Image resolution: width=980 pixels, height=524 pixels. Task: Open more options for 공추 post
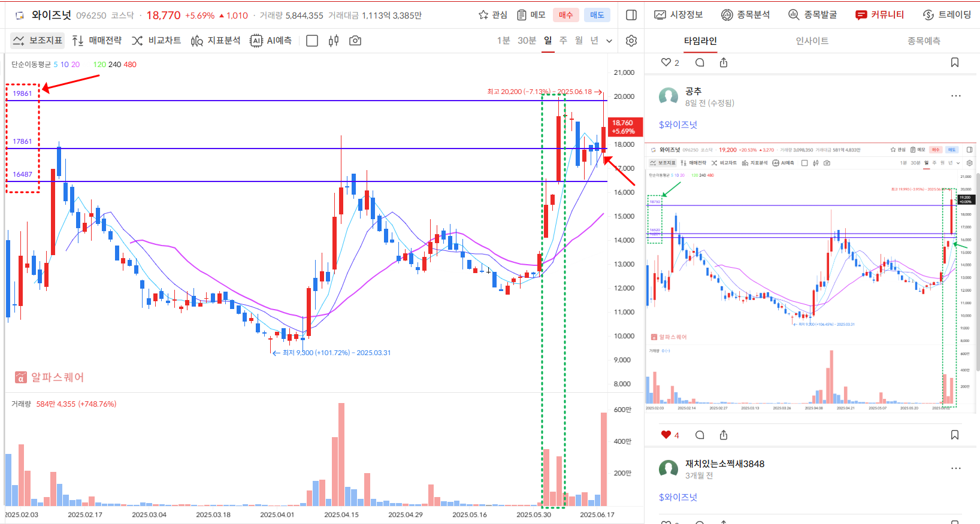point(956,96)
